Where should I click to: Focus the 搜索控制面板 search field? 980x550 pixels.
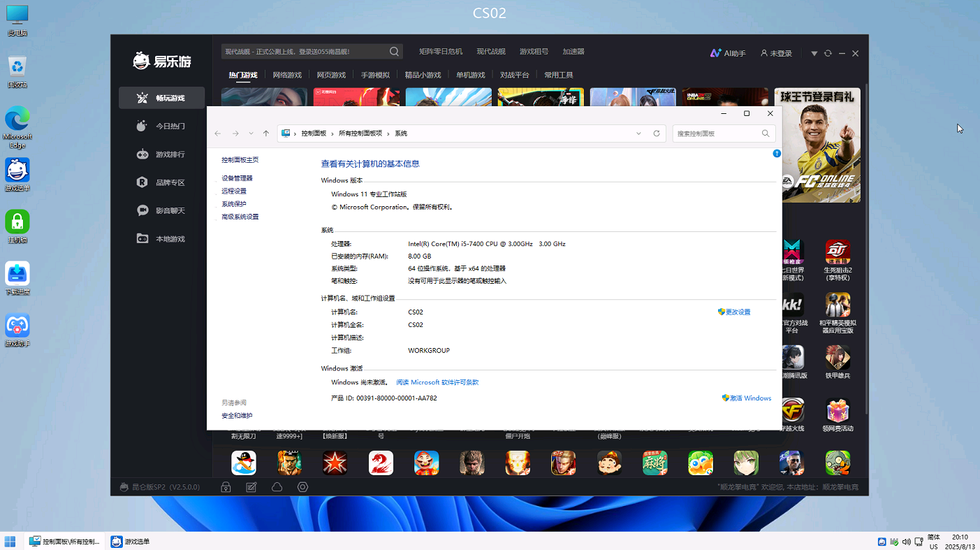[724, 133]
